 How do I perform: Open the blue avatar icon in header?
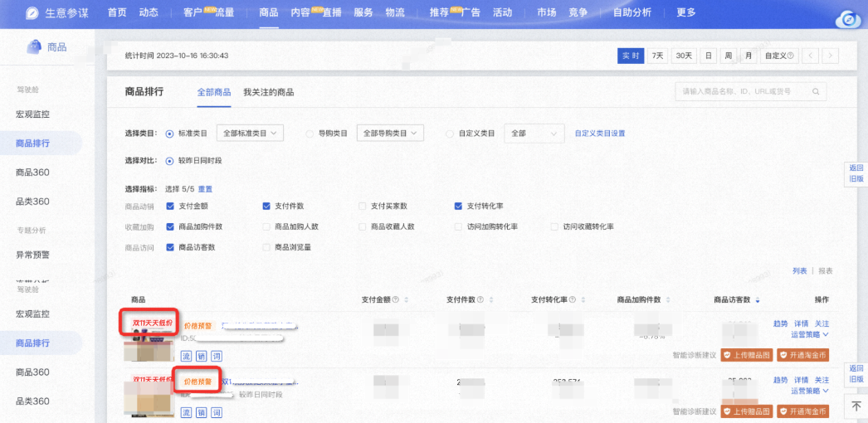point(847,21)
